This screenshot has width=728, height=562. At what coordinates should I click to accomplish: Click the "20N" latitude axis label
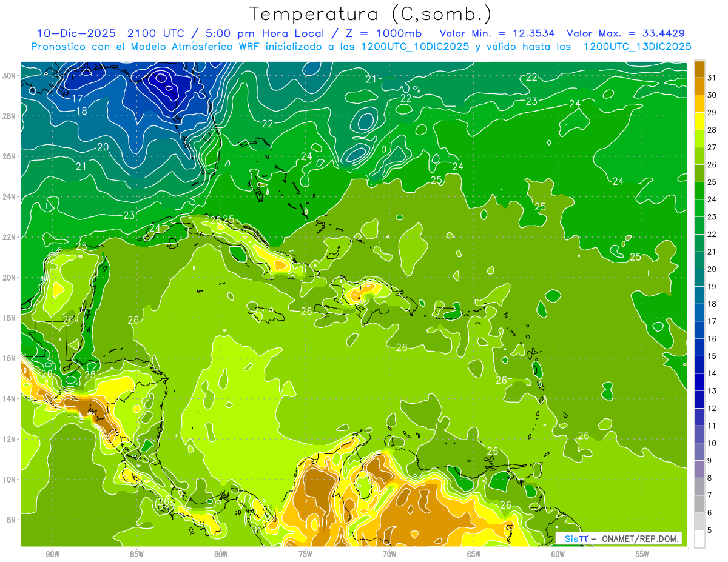pos(10,277)
